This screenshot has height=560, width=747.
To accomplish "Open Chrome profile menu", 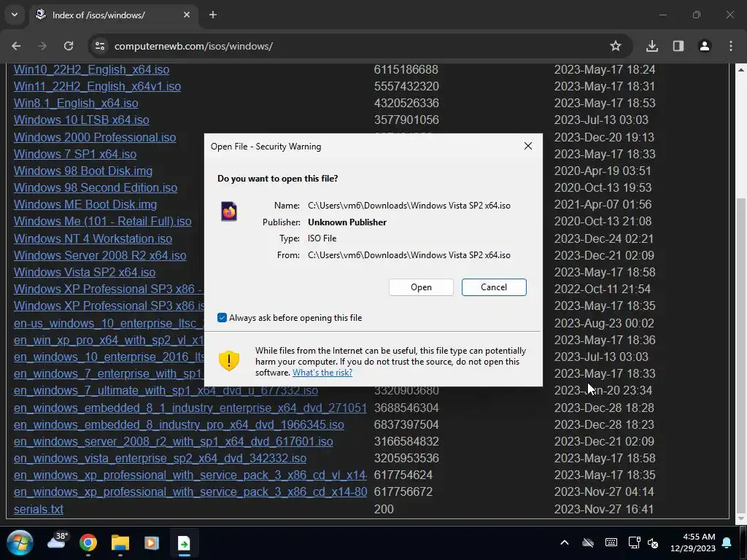I will [705, 46].
